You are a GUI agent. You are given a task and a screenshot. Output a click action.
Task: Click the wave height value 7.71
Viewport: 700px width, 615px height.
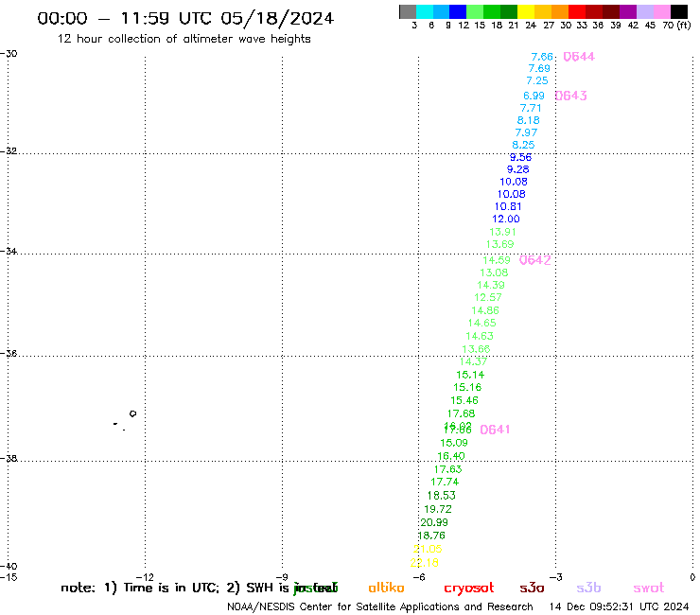(531, 108)
